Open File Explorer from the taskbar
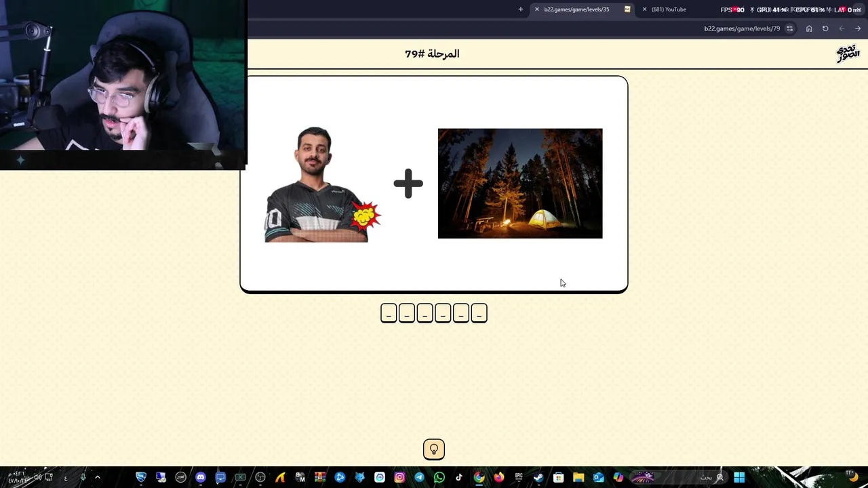The width and height of the screenshot is (868, 488). pyautogui.click(x=578, y=477)
